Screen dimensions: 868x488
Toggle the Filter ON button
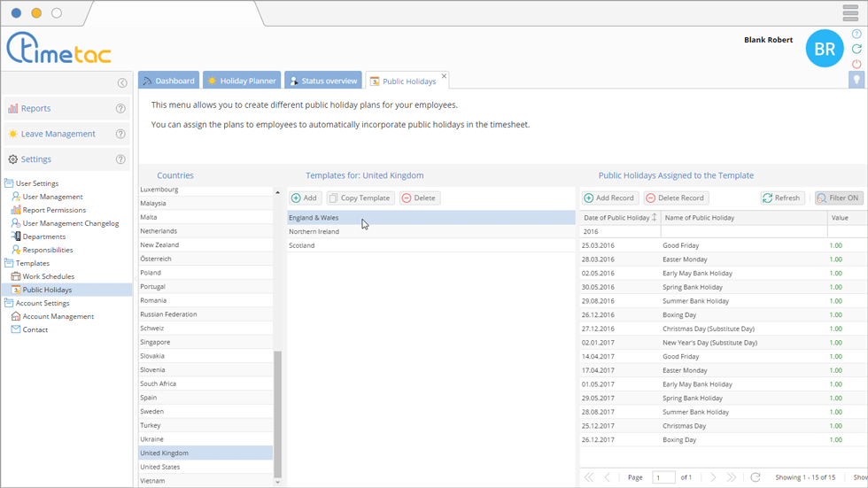838,198
